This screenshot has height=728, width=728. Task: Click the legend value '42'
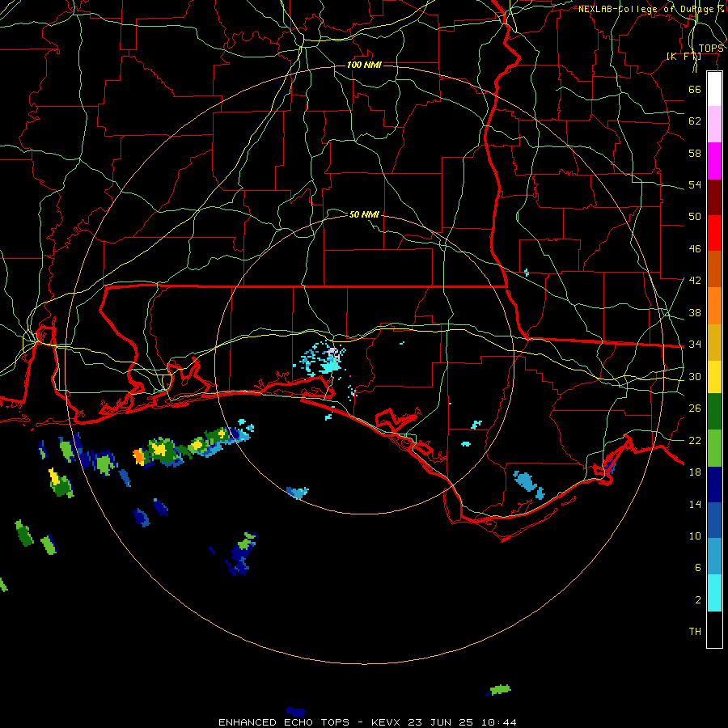(695, 281)
